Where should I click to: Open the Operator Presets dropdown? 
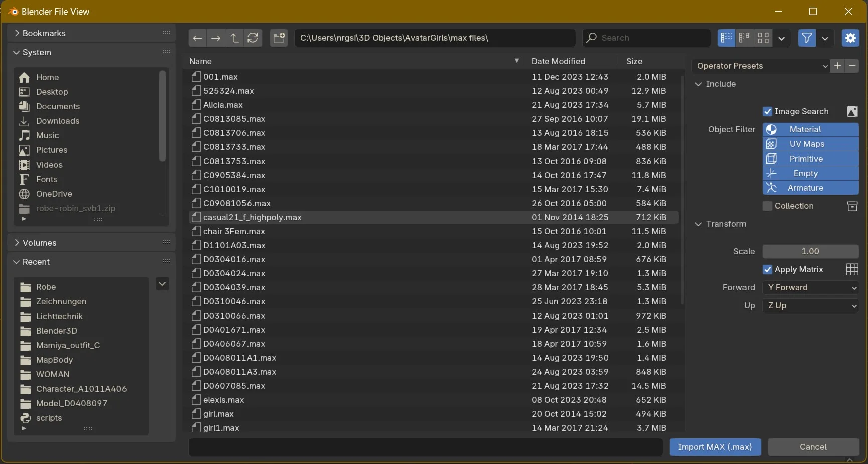[x=761, y=66]
